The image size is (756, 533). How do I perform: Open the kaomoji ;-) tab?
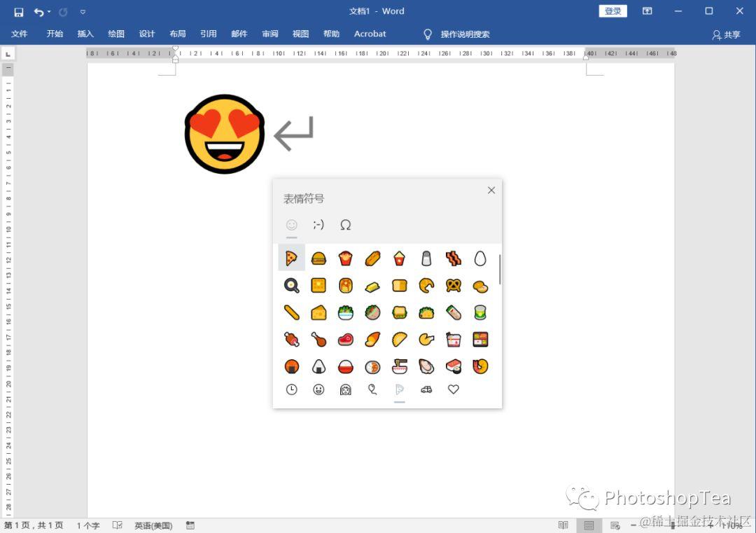[318, 225]
